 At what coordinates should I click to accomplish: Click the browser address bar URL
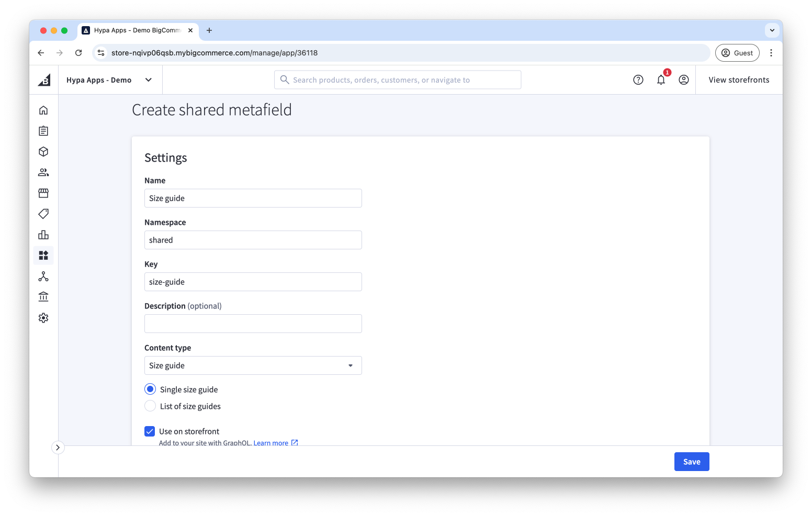point(215,53)
